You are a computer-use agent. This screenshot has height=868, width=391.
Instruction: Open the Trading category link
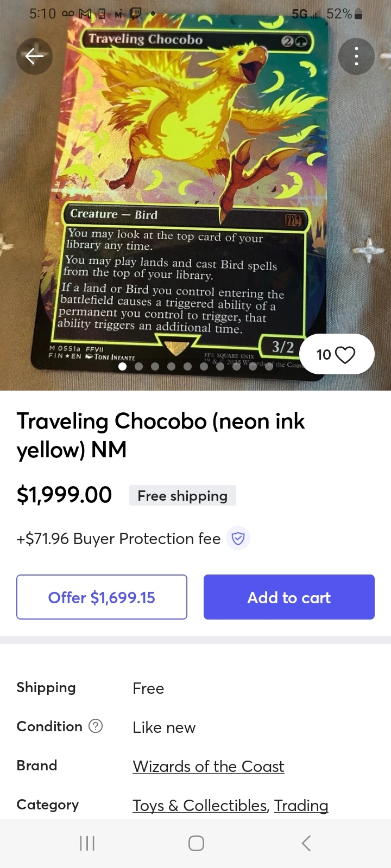(301, 806)
